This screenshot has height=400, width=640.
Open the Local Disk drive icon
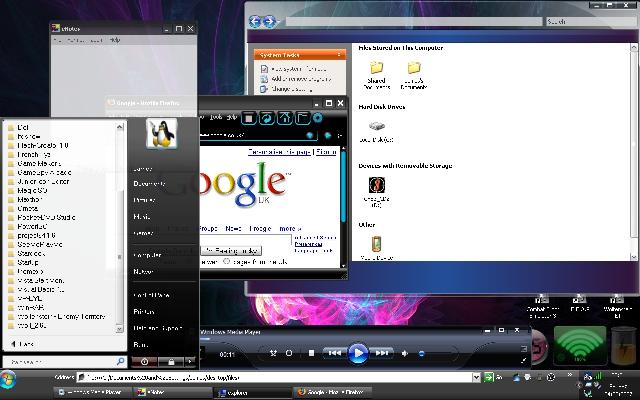pos(376,127)
